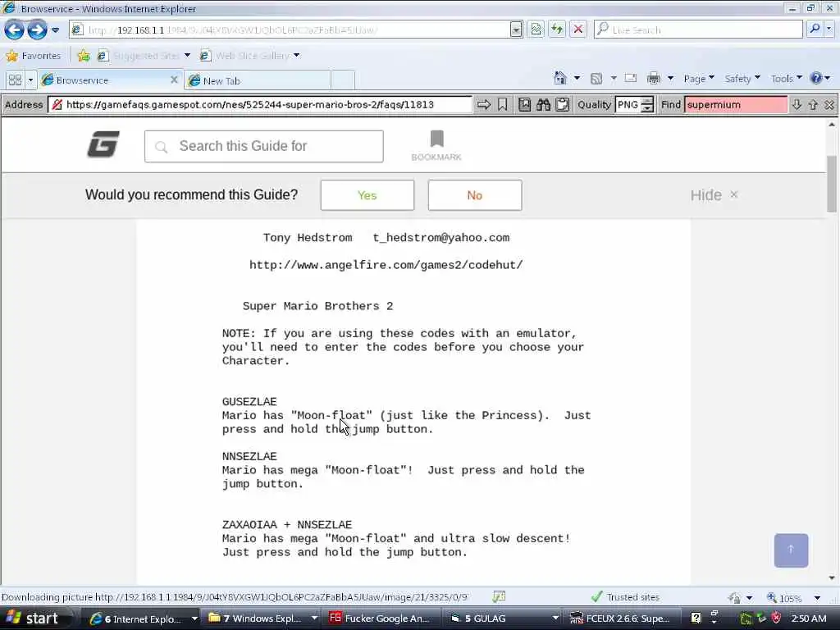
Task: Hide the recommendation banner
Action: point(714,195)
